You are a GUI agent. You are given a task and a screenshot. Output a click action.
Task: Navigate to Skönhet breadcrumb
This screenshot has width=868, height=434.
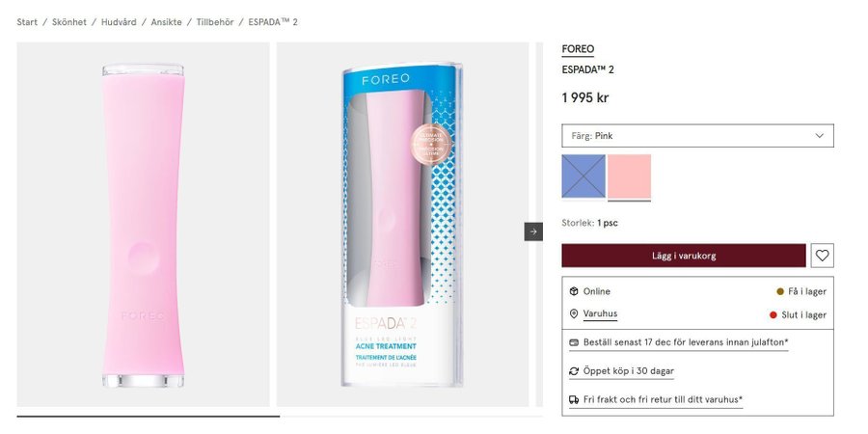[69, 22]
